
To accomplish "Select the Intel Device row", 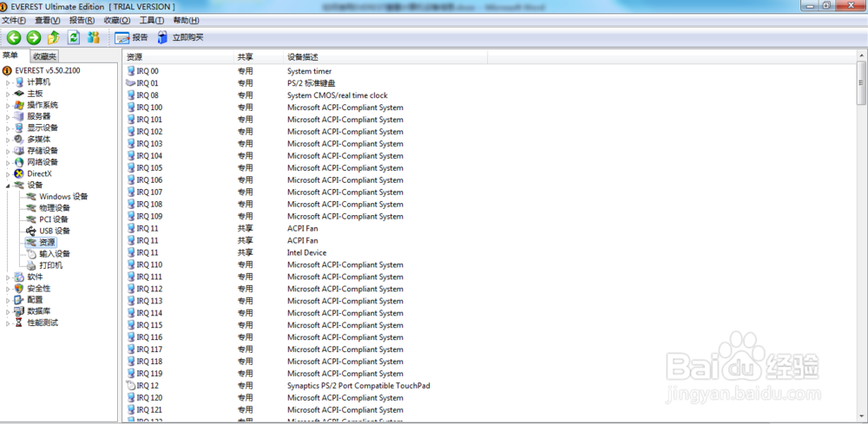I will pyautogui.click(x=490, y=252).
